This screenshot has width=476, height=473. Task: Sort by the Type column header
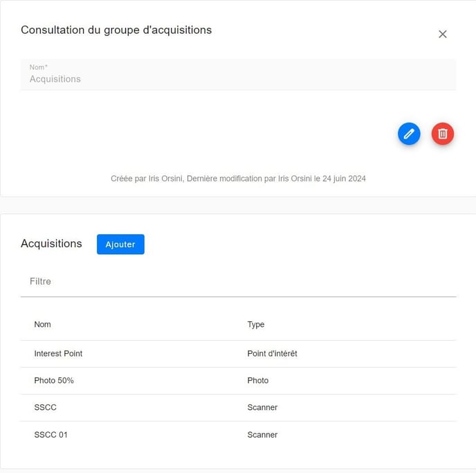pos(256,324)
